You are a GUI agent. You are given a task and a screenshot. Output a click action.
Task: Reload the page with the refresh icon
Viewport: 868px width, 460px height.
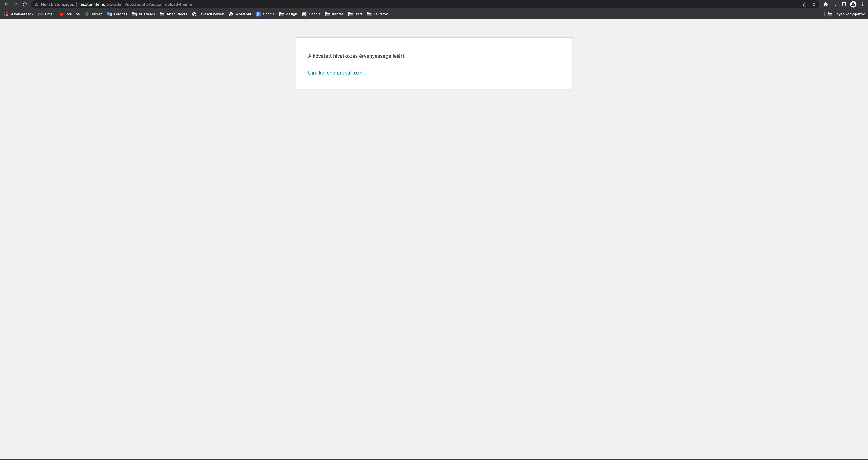tap(25, 4)
